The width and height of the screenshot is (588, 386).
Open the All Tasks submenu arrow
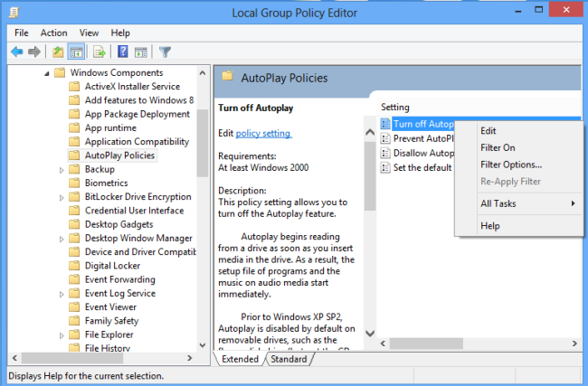(573, 203)
